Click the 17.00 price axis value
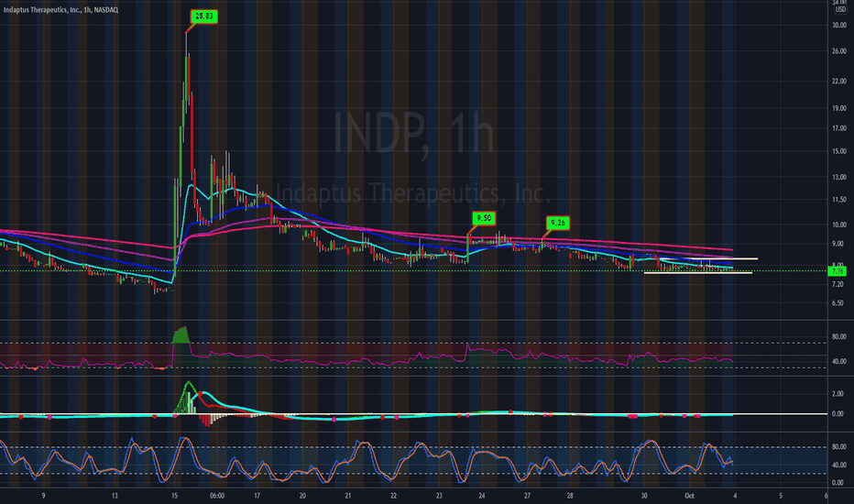Viewport: 854px width, 504px height. 838,128
